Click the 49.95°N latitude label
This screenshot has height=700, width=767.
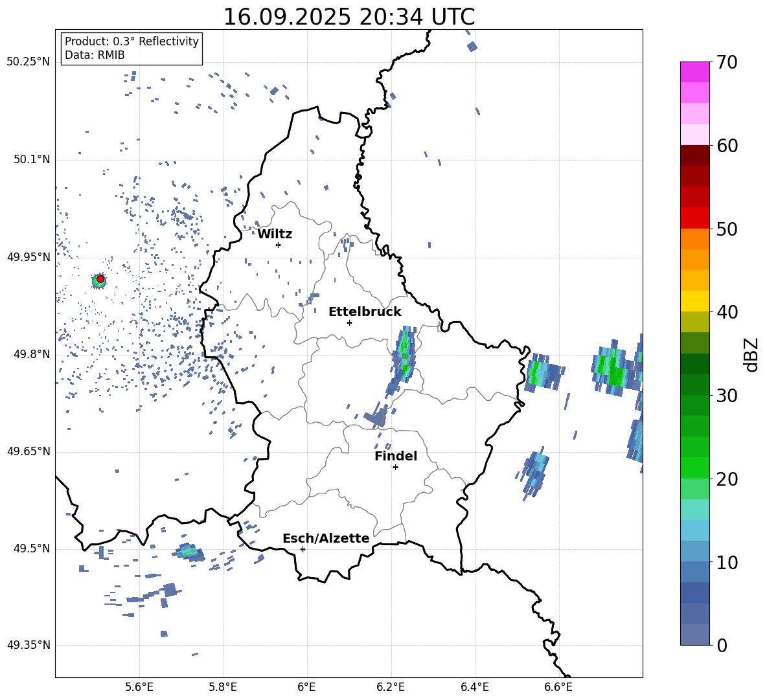[29, 256]
